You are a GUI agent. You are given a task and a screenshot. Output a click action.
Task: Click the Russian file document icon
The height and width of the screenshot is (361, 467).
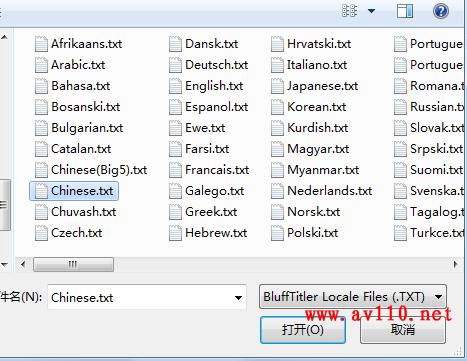pyautogui.click(x=400, y=107)
